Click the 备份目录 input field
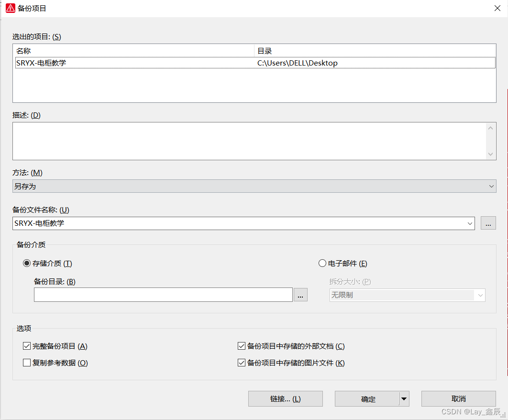 (x=163, y=295)
